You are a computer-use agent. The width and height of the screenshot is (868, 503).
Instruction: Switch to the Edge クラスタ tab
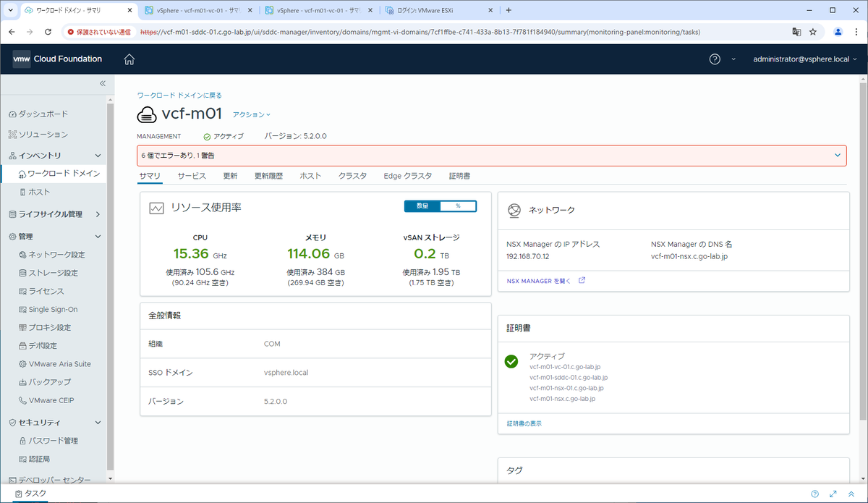[407, 176]
